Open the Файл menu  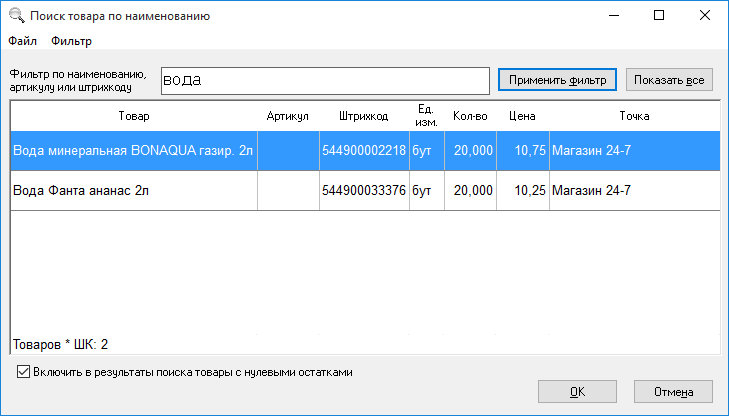pyautogui.click(x=22, y=41)
